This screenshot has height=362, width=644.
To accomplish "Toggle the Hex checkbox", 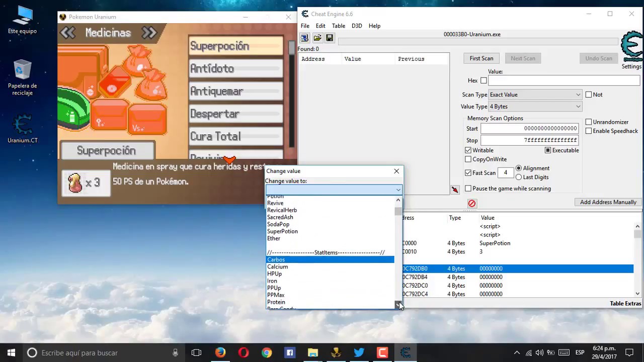I will tap(484, 80).
